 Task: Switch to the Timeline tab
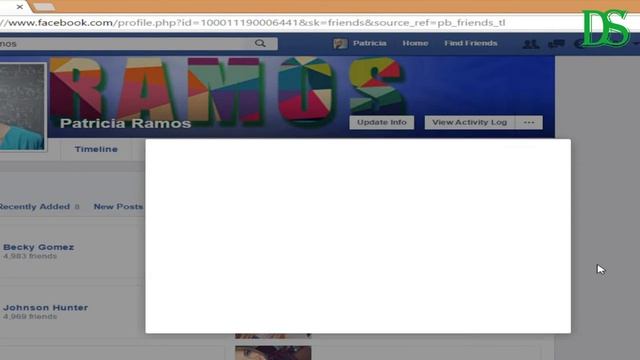coord(96,149)
